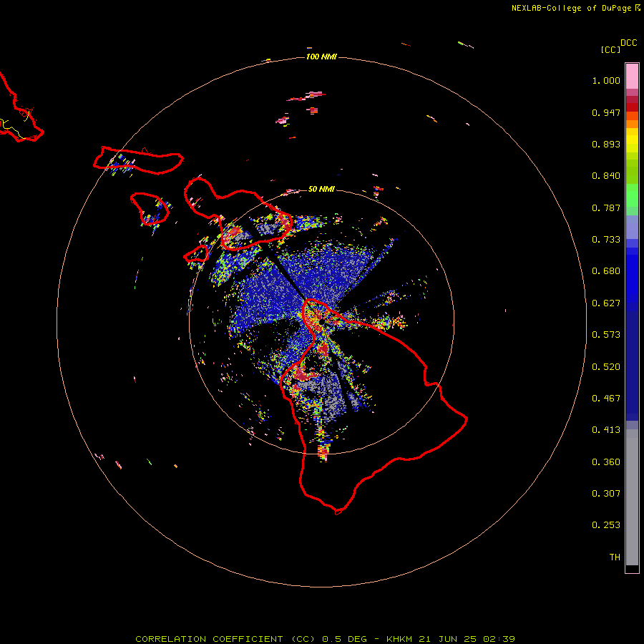Click the 0.467 legend value
This screenshot has height=644, width=644.
606,399
